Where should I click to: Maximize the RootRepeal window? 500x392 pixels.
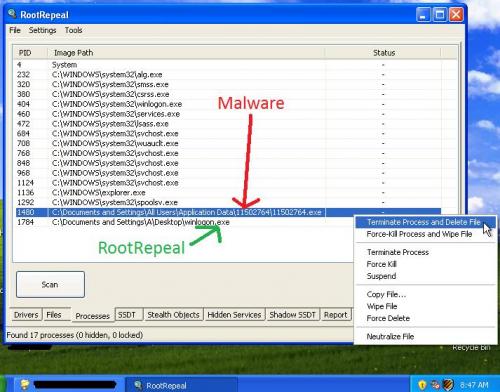(439, 15)
